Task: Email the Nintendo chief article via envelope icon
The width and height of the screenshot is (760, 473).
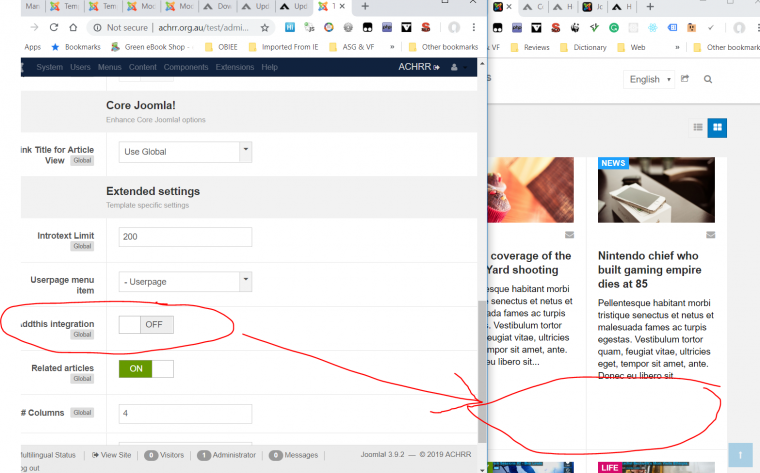Action: pyautogui.click(x=711, y=235)
